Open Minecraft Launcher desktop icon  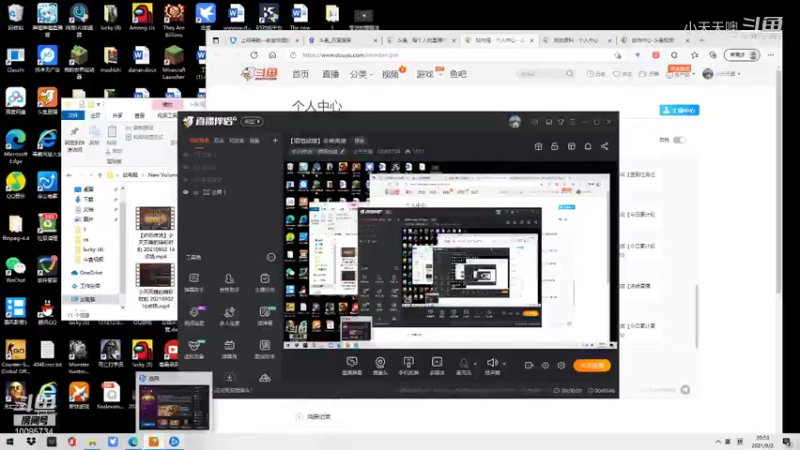point(174,62)
